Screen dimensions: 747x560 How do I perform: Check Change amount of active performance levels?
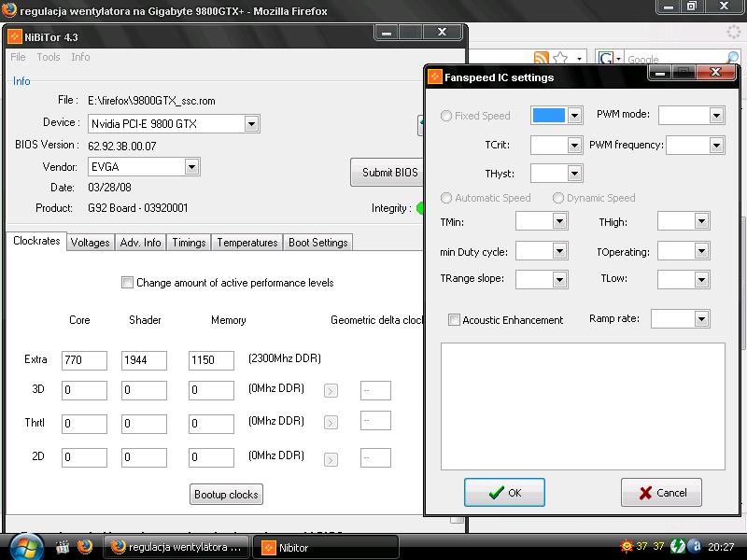click(127, 283)
